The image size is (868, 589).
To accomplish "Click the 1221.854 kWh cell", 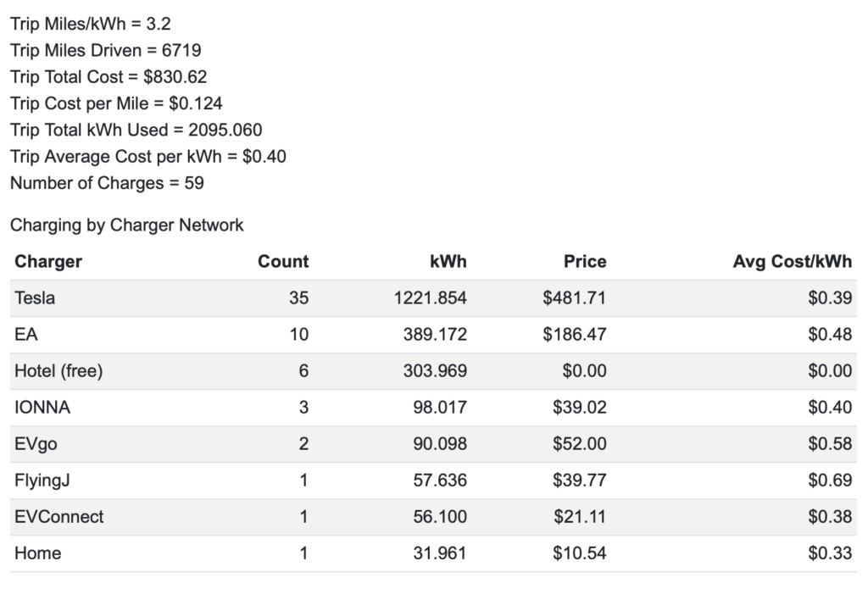I will pos(430,297).
